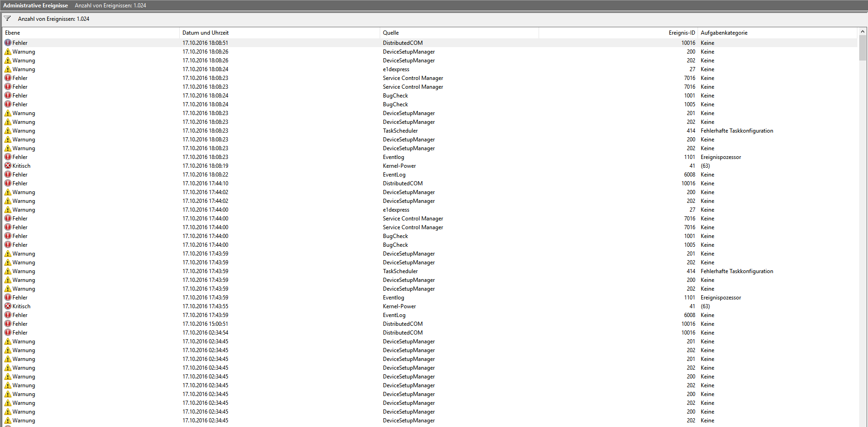The width and height of the screenshot is (868, 427).
Task: Select date cell 17.10.2016 17:44:10
Action: (x=205, y=183)
